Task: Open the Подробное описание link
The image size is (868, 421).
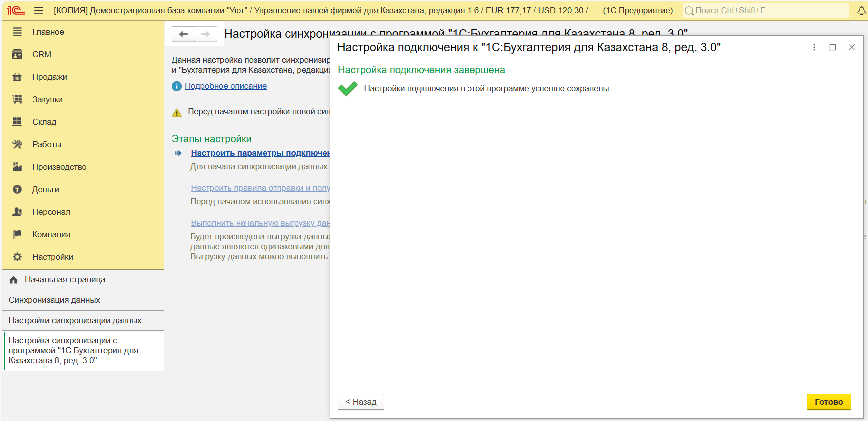Action: 225,86
